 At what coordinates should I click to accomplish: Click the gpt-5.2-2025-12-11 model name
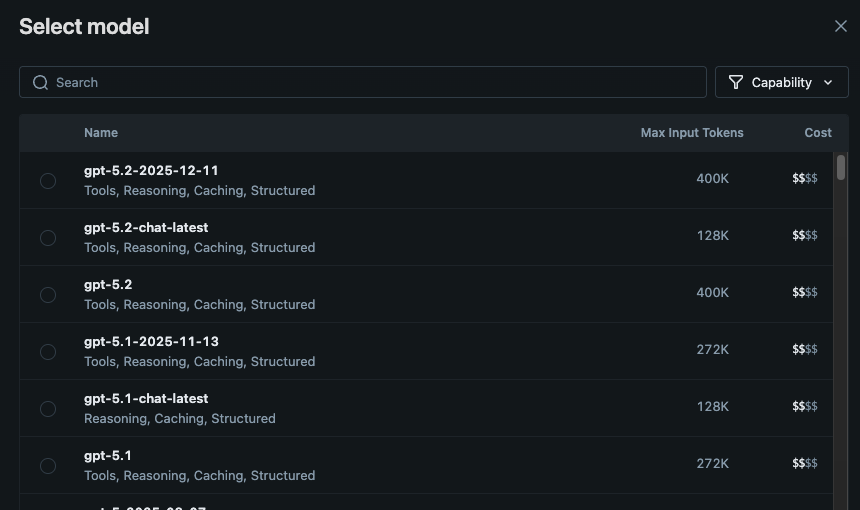click(151, 171)
